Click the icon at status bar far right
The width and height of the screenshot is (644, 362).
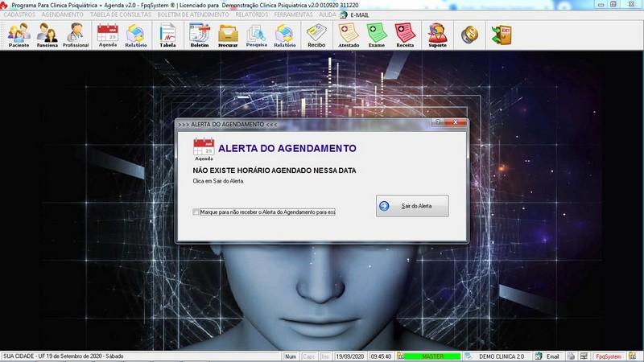coord(633,356)
